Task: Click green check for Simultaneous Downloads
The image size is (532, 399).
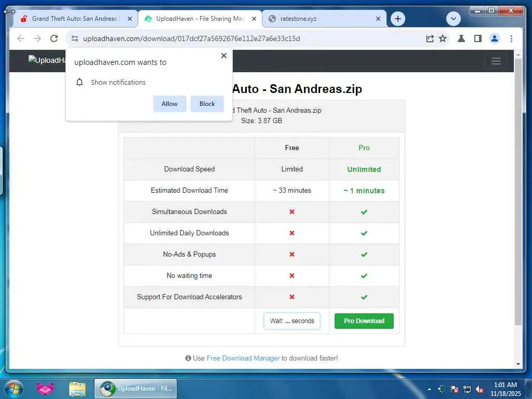Action: point(364,212)
